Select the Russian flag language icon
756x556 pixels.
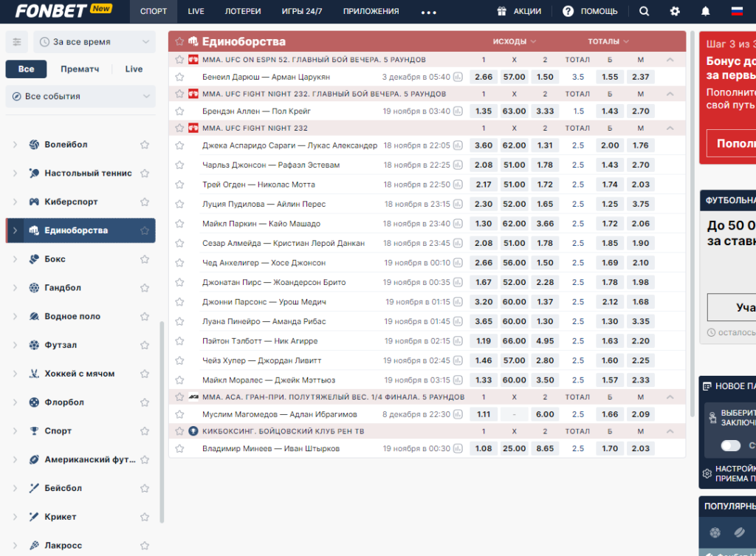[737, 11]
